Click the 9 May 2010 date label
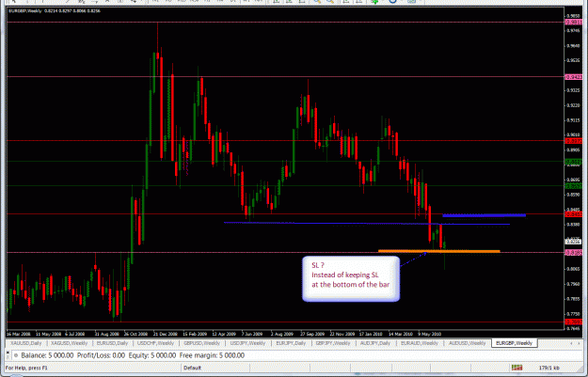 429,334
